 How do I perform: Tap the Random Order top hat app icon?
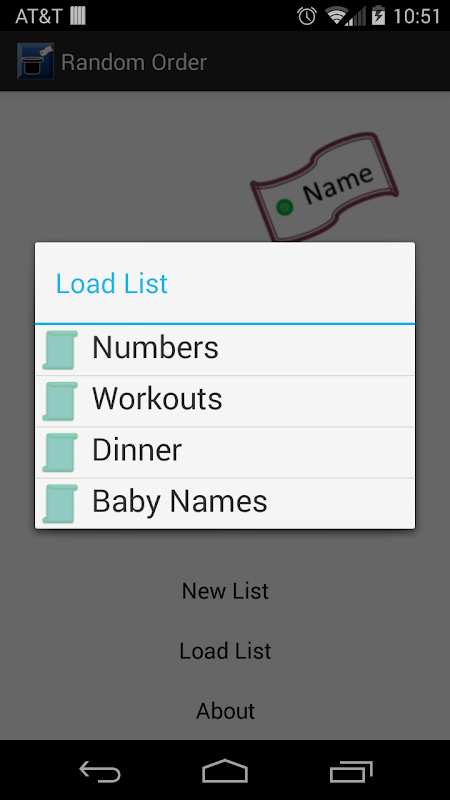coord(35,61)
